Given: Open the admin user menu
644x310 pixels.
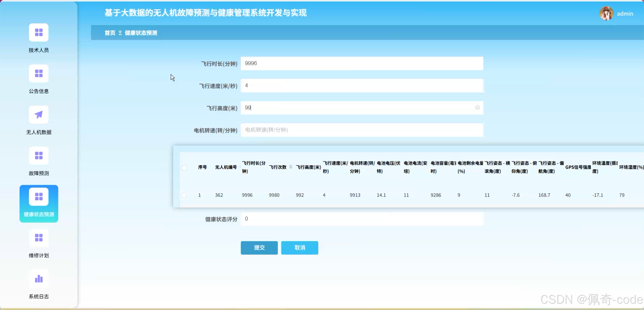Looking at the screenshot, I should tap(625, 14).
